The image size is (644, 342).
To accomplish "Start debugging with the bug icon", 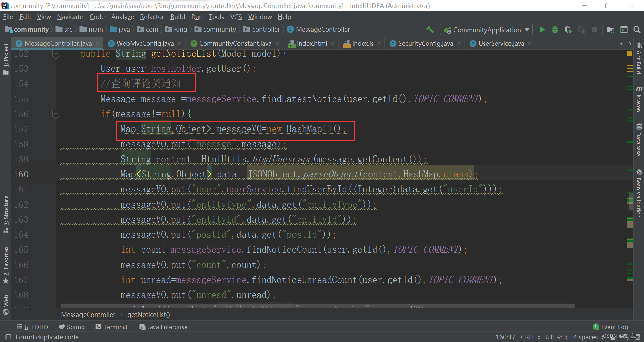I will tap(555, 30).
